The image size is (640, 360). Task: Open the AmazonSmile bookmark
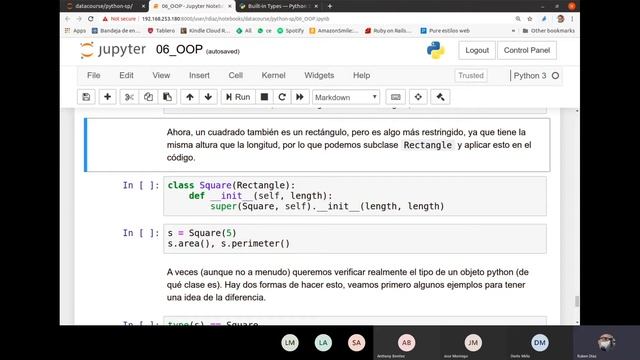tap(333, 31)
